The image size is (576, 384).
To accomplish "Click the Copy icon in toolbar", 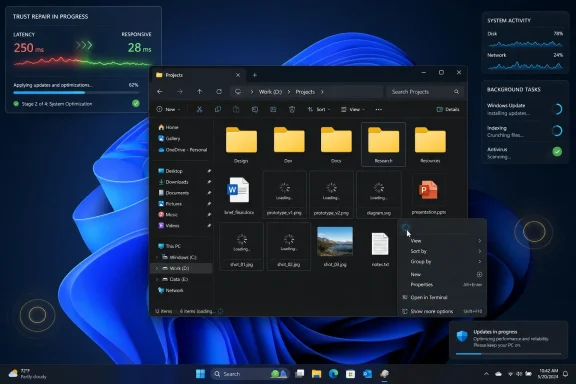I will pos(218,110).
